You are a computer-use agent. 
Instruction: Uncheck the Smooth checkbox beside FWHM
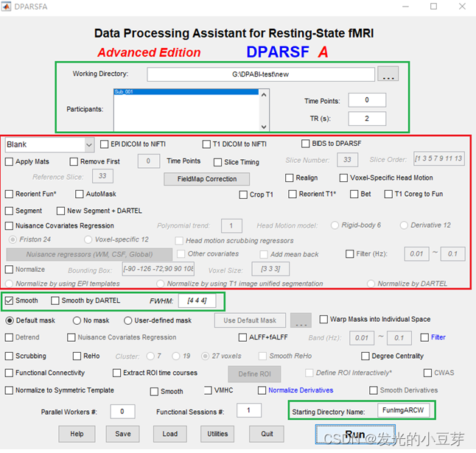[x=9, y=301]
